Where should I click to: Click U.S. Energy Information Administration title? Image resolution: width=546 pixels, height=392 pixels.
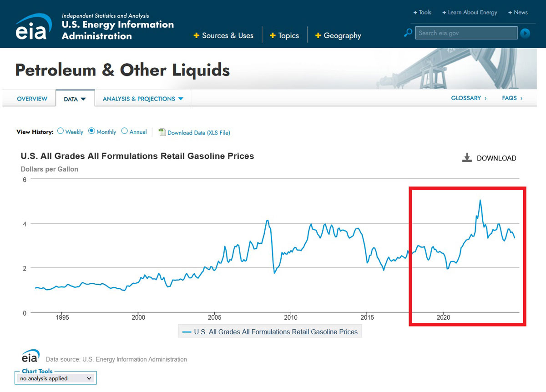pyautogui.click(x=118, y=30)
